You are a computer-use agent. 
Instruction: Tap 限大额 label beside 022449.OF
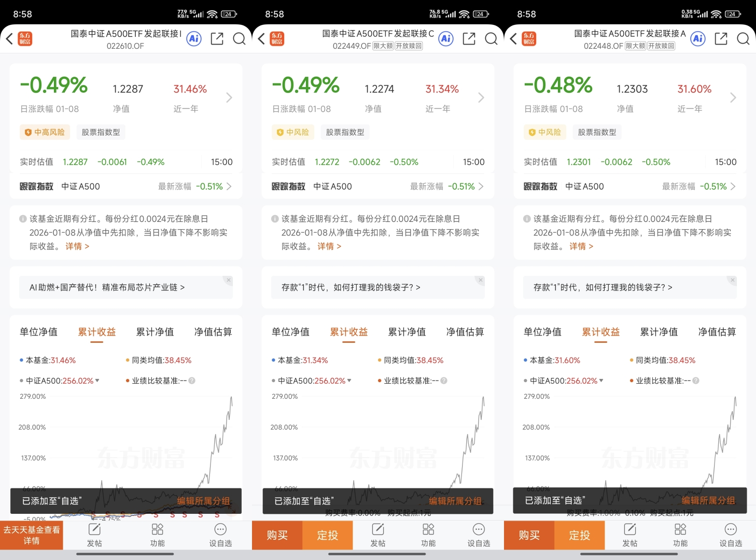(383, 46)
